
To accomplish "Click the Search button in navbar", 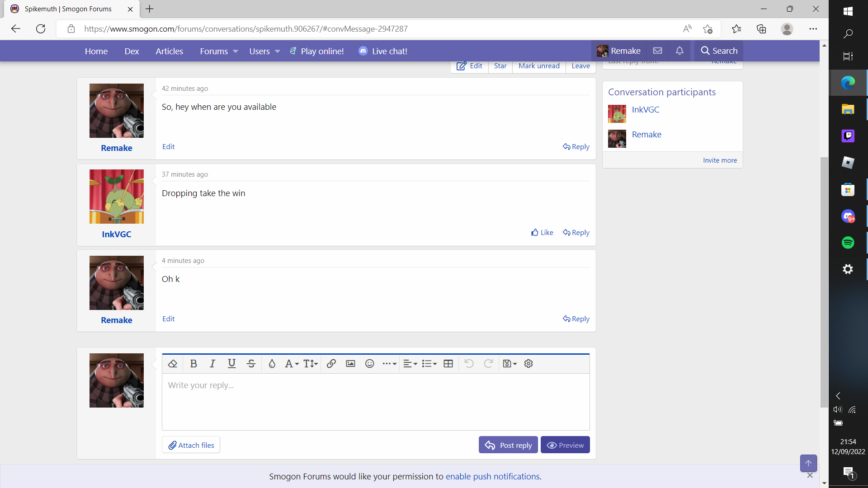I will coord(719,51).
